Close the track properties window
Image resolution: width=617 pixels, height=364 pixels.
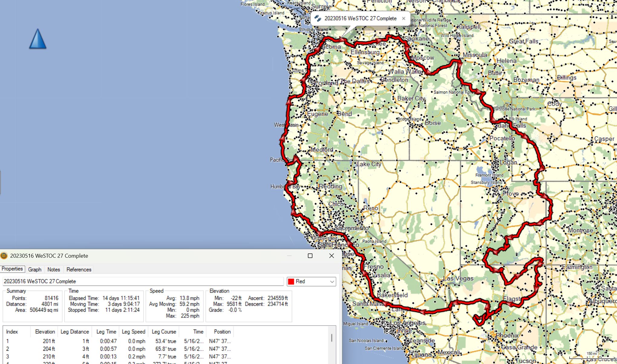point(331,256)
